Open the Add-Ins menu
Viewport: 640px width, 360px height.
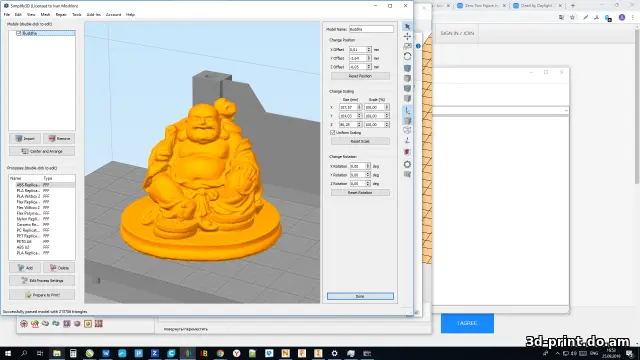pos(93,15)
